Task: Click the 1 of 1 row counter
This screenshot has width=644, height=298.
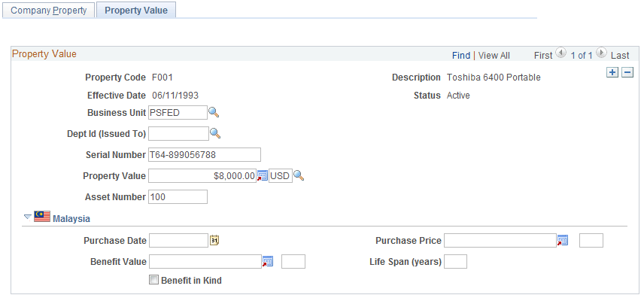Action: (581, 56)
